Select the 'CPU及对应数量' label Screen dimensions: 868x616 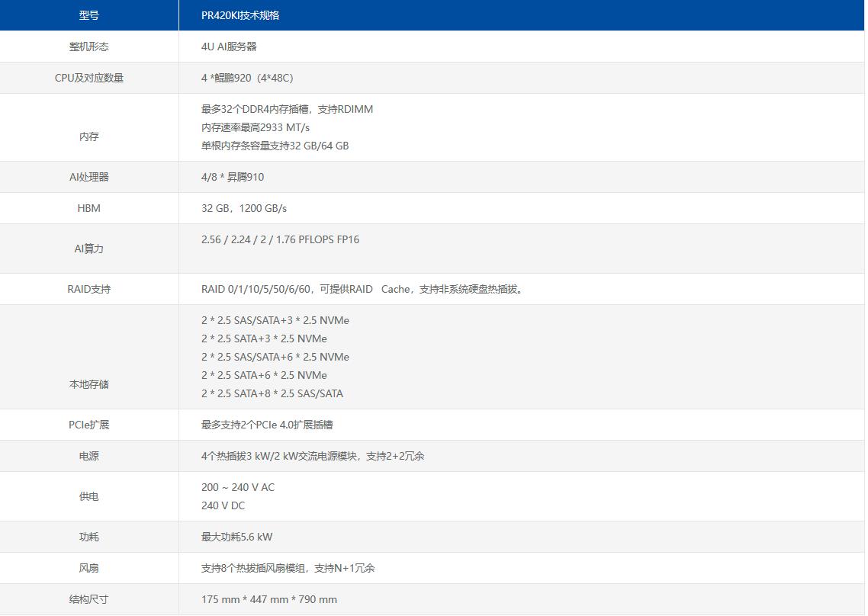coord(89,78)
